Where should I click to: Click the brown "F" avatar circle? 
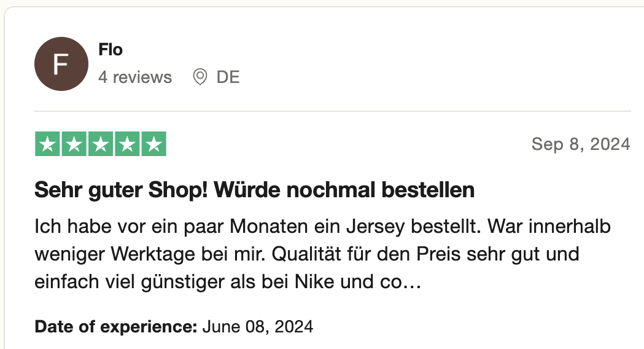(61, 64)
